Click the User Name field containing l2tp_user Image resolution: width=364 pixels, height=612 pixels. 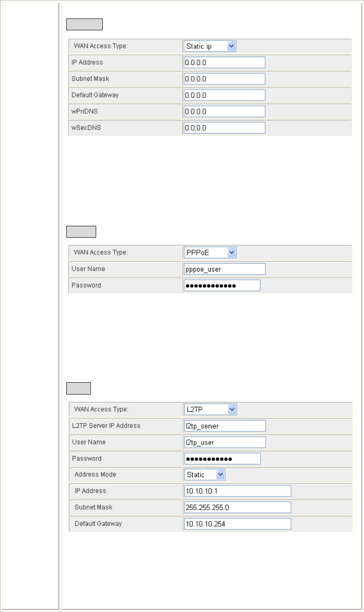(x=224, y=442)
